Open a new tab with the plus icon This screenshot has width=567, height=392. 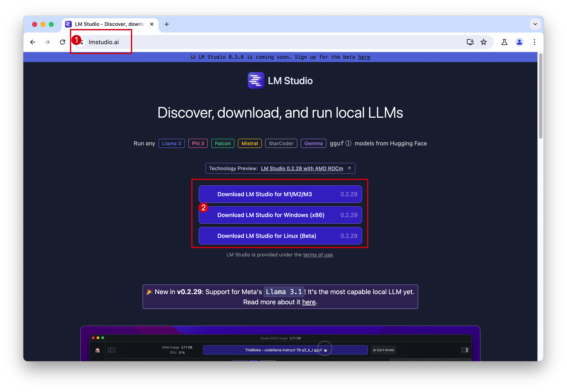[167, 24]
